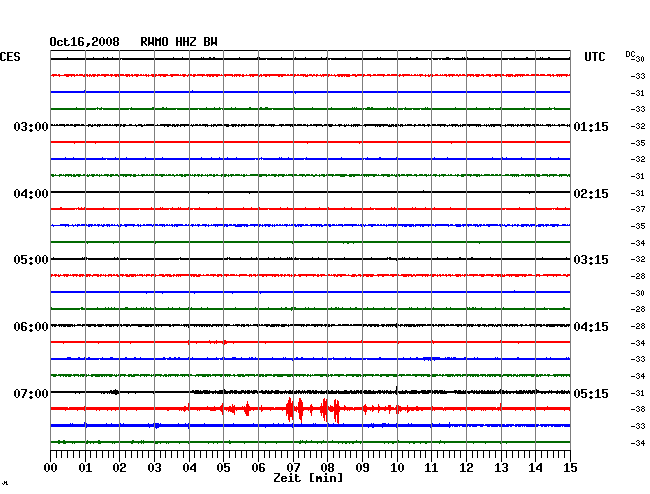Click the date label Oct16,2008
Viewport: 650px width, 494px height.
84,42
